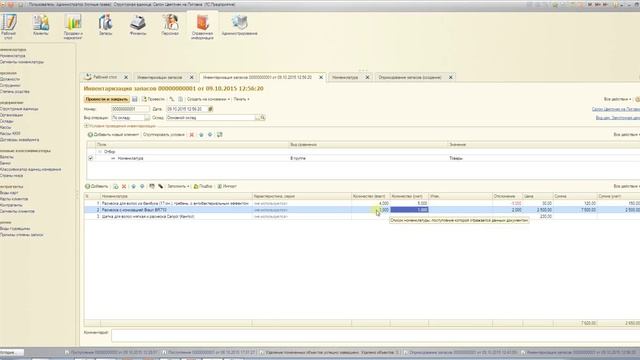Delete filter element with red X icon
Viewport: 640px width, 360px height.
pyautogui.click(x=191, y=135)
